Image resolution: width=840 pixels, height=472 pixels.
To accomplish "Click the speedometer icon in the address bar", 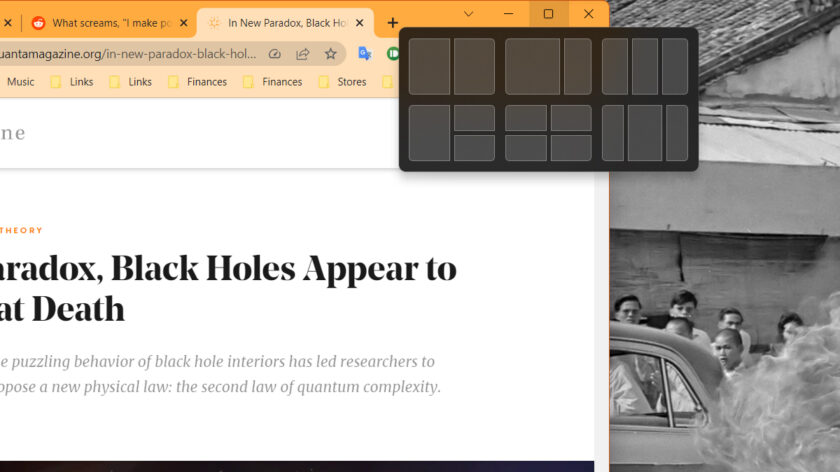I will [275, 54].
